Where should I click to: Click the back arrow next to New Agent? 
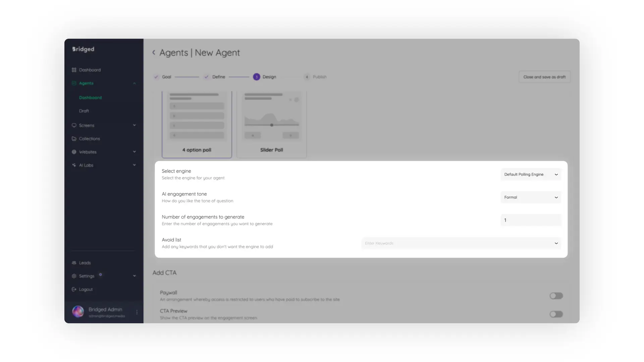pyautogui.click(x=154, y=52)
